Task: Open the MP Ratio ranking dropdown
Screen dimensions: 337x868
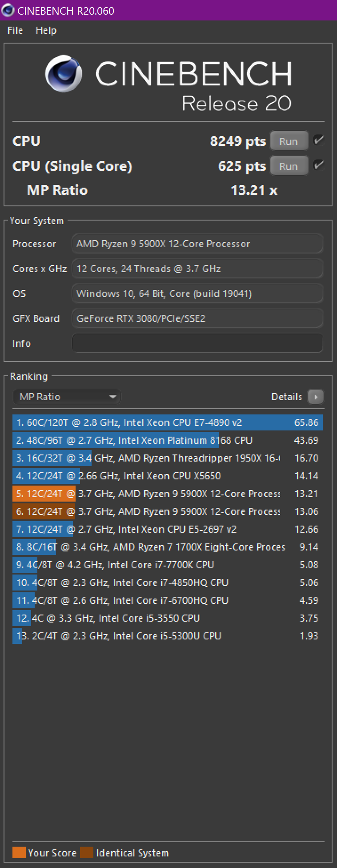Action: coord(67,397)
